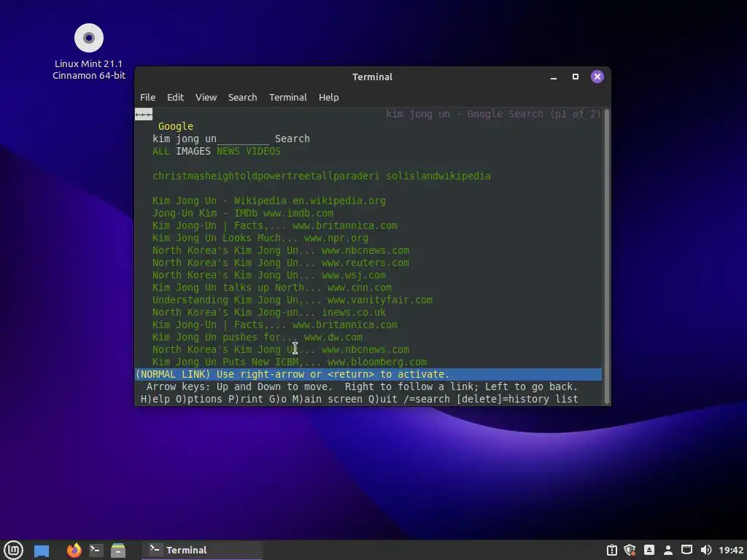Open the Linux Mint start menu
Viewport: 747px width, 560px height.
point(13,550)
